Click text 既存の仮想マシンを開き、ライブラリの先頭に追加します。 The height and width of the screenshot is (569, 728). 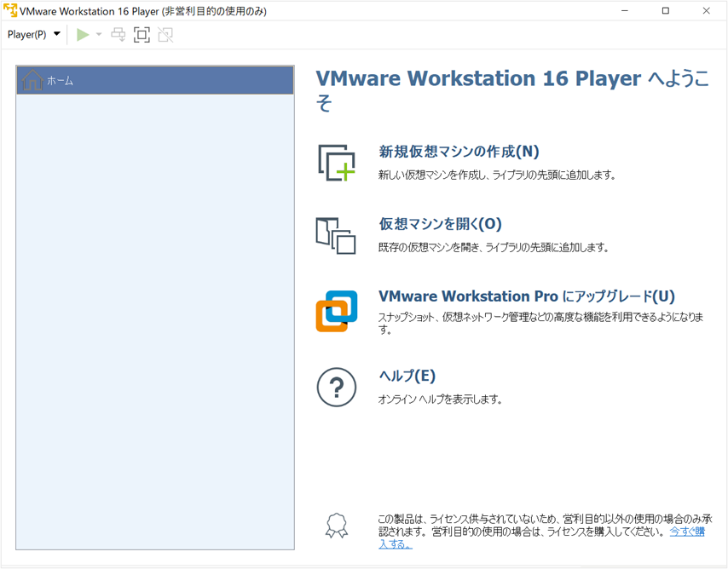point(494,247)
